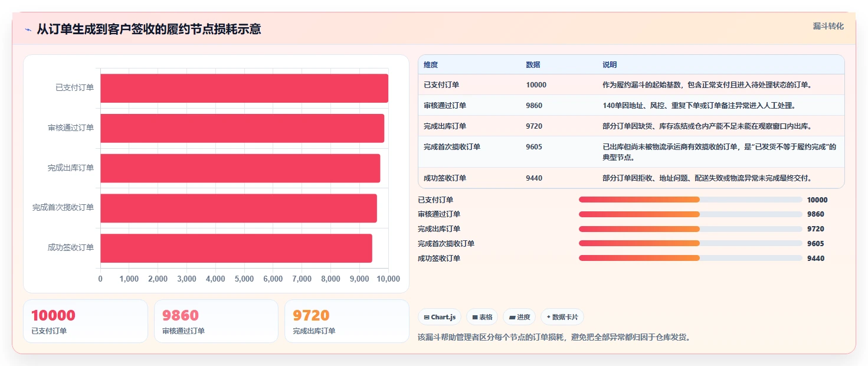Click the 完成出库订单 progress bar
The image size is (868, 366).
[x=690, y=229]
